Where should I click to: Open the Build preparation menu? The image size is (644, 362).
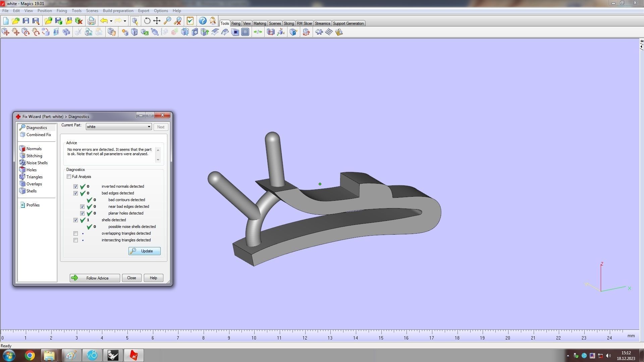[x=118, y=11]
